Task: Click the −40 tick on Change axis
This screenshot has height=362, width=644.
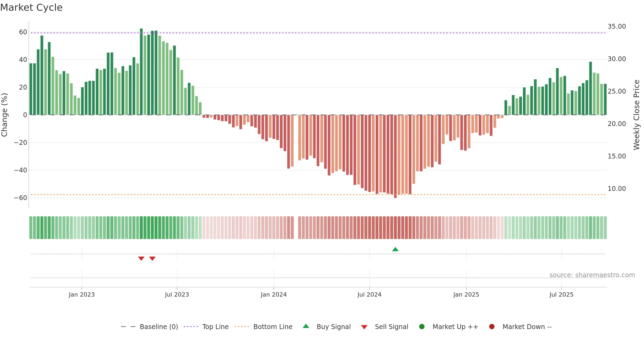Action: pos(20,170)
